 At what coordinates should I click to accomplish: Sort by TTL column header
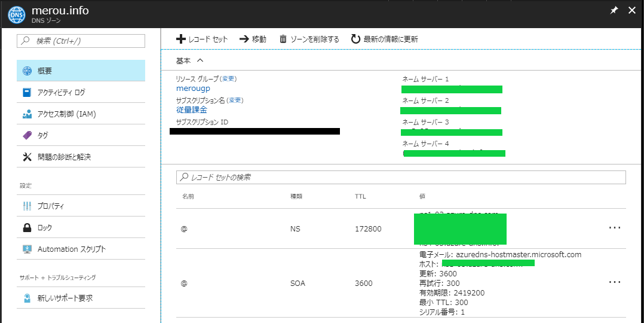coord(360,197)
